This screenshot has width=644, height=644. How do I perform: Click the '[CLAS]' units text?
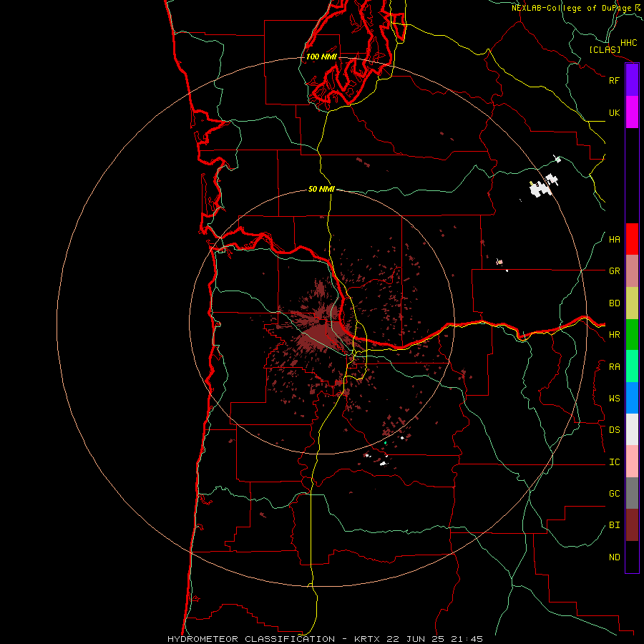point(605,49)
